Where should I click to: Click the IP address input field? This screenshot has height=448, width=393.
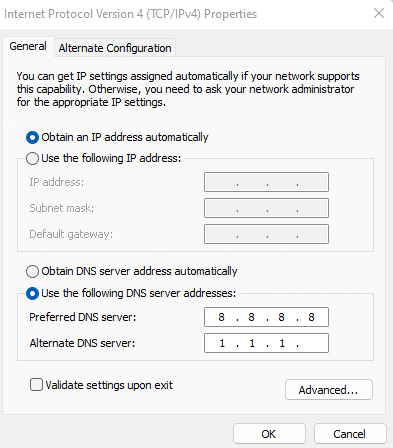266,182
